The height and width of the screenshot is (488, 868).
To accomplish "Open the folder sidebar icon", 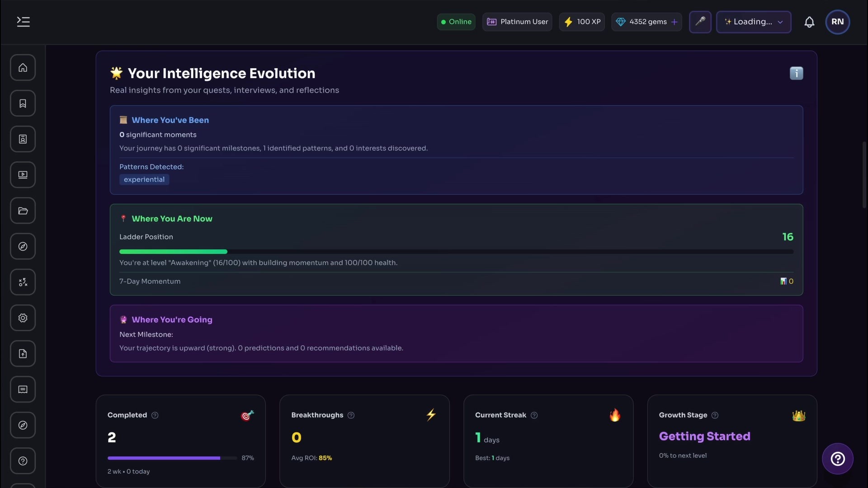I will pos(23,211).
